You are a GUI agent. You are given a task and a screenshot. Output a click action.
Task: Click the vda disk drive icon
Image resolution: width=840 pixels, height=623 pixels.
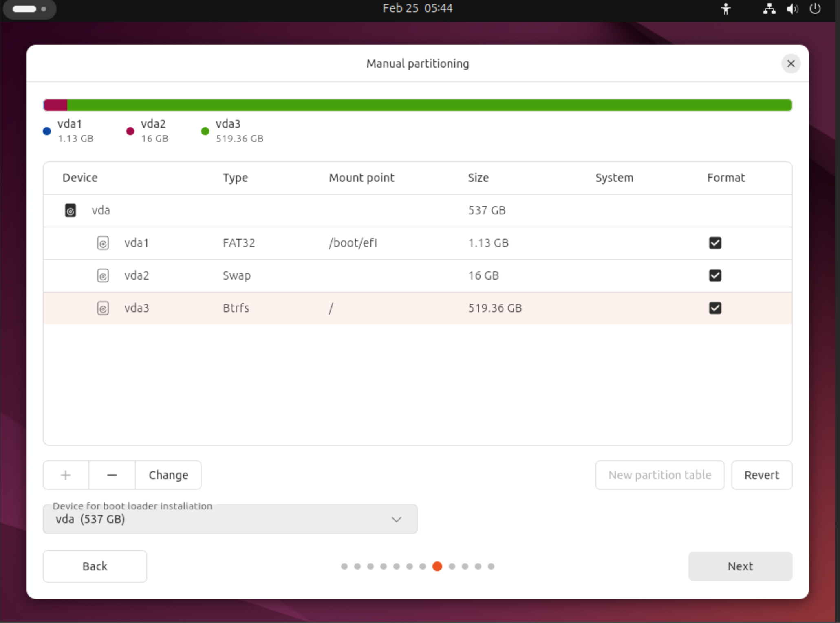(x=70, y=210)
